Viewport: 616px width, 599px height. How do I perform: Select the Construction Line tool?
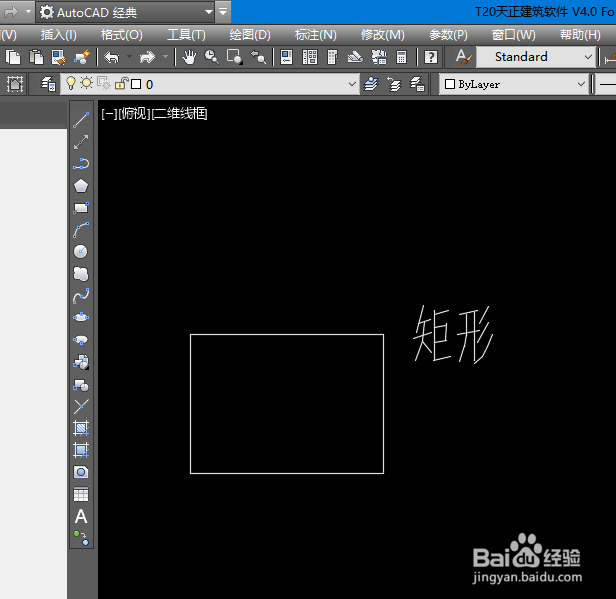pos(81,142)
